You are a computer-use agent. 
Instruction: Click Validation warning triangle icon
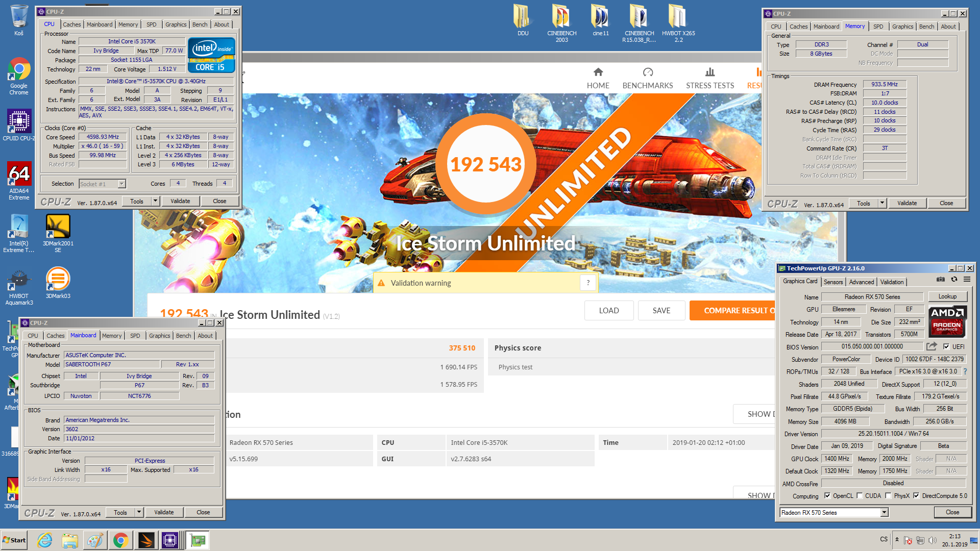point(381,283)
